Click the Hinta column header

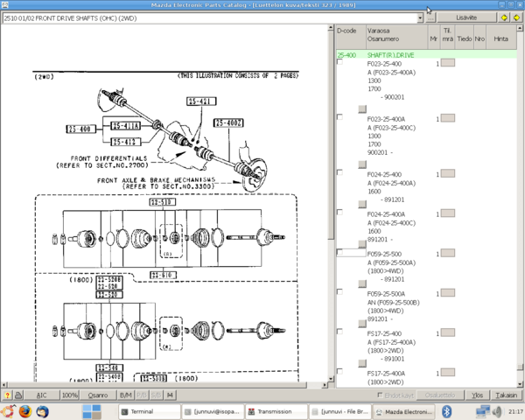click(x=500, y=38)
